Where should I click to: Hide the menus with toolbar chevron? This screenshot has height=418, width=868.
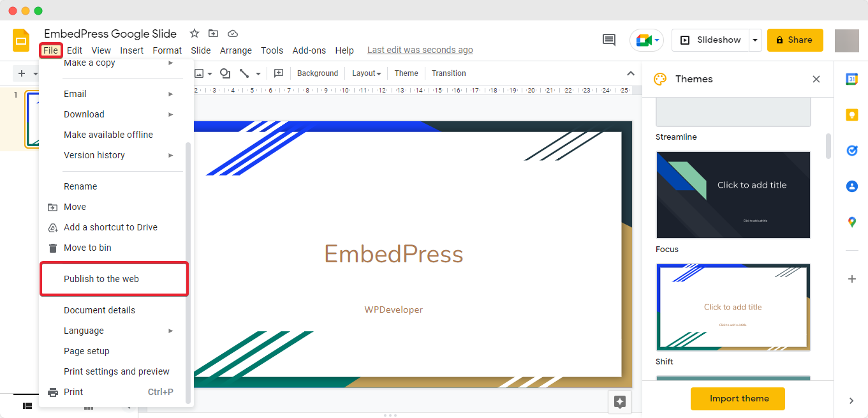click(631, 73)
